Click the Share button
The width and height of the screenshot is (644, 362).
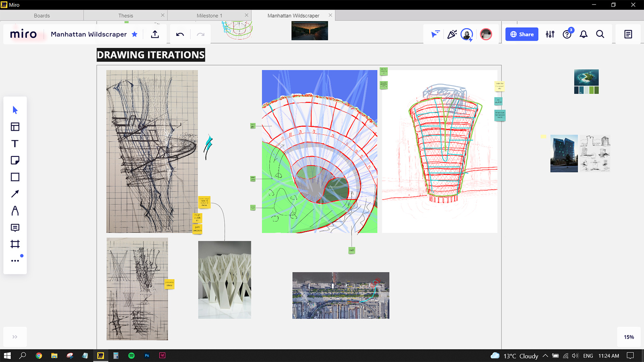click(521, 34)
